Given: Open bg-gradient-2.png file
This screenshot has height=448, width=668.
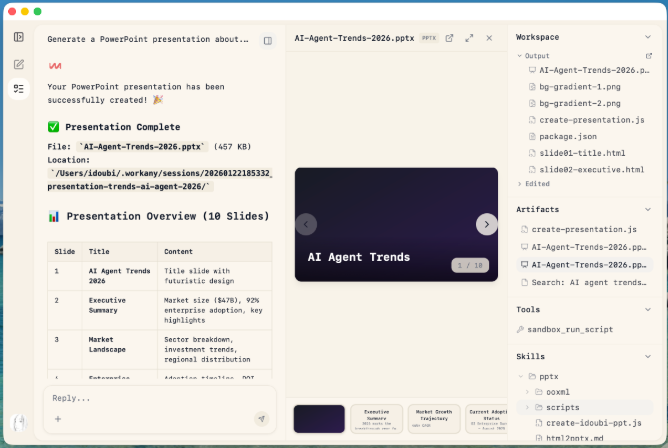Looking at the screenshot, I should pos(574,103).
